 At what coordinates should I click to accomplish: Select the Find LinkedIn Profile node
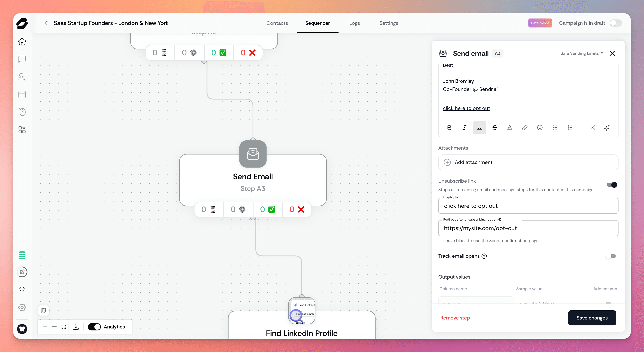(302, 325)
